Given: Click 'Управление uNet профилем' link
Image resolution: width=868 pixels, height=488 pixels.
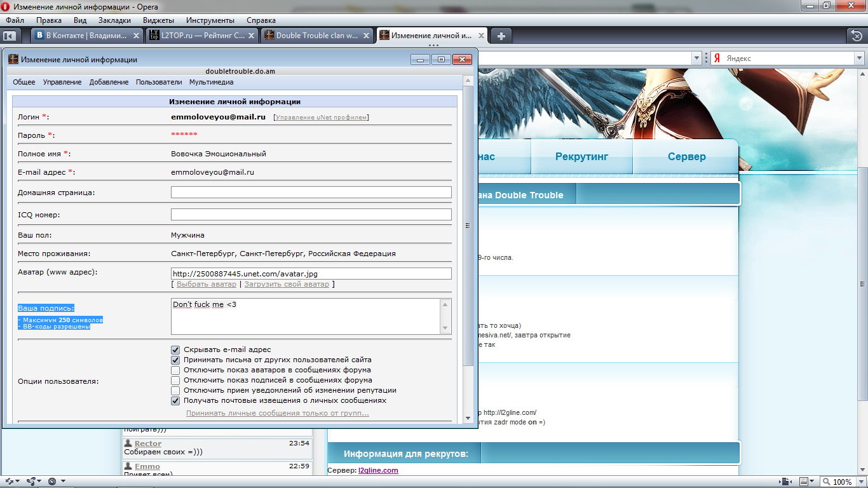Looking at the screenshot, I should [x=321, y=118].
